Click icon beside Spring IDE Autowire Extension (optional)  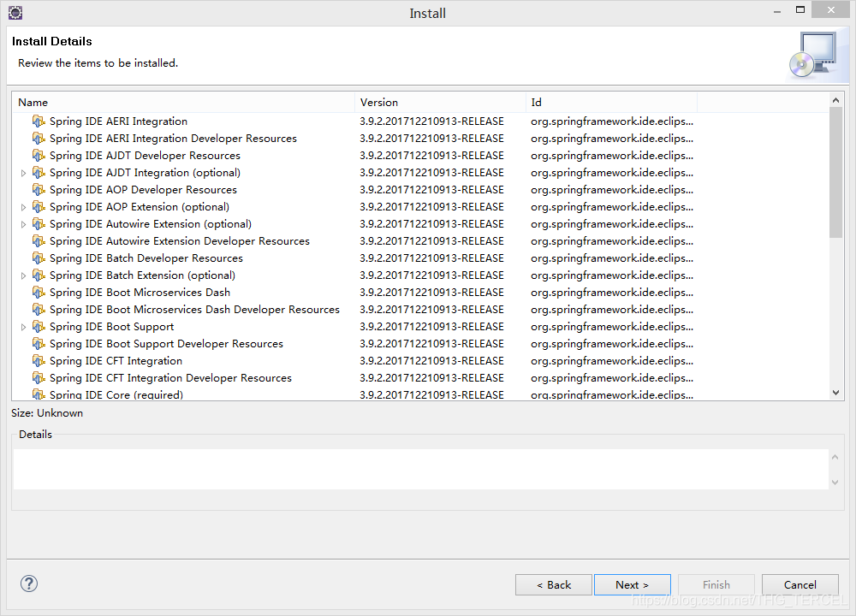[39, 223]
